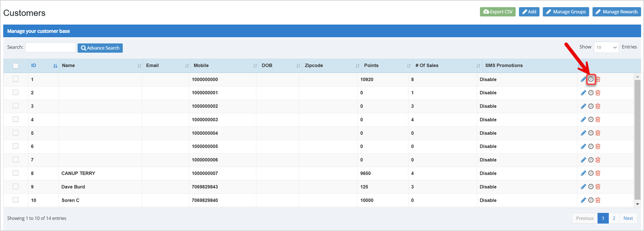The width and height of the screenshot is (644, 231).
Task: Delete customer ID 7 with trash icon
Action: tap(598, 160)
